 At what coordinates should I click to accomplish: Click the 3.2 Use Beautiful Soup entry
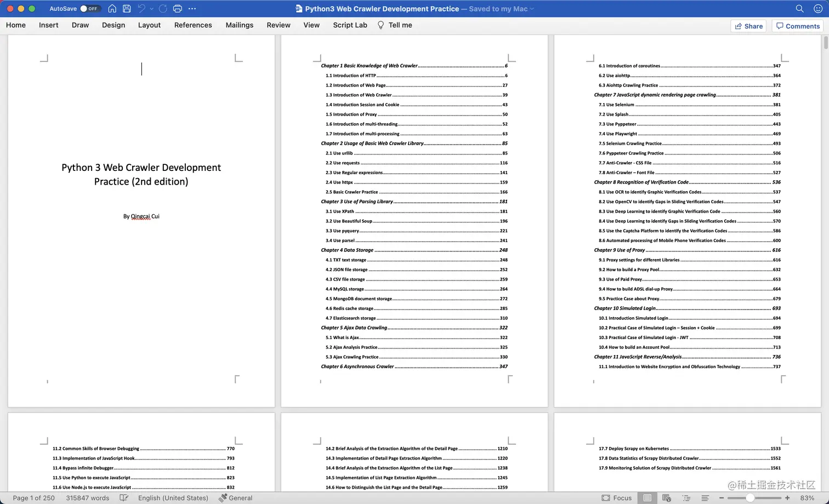417,221
